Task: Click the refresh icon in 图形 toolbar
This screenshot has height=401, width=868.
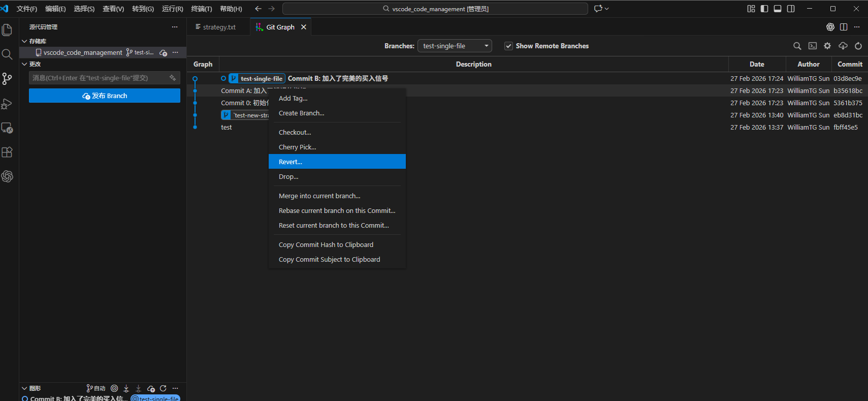Action: point(163,388)
